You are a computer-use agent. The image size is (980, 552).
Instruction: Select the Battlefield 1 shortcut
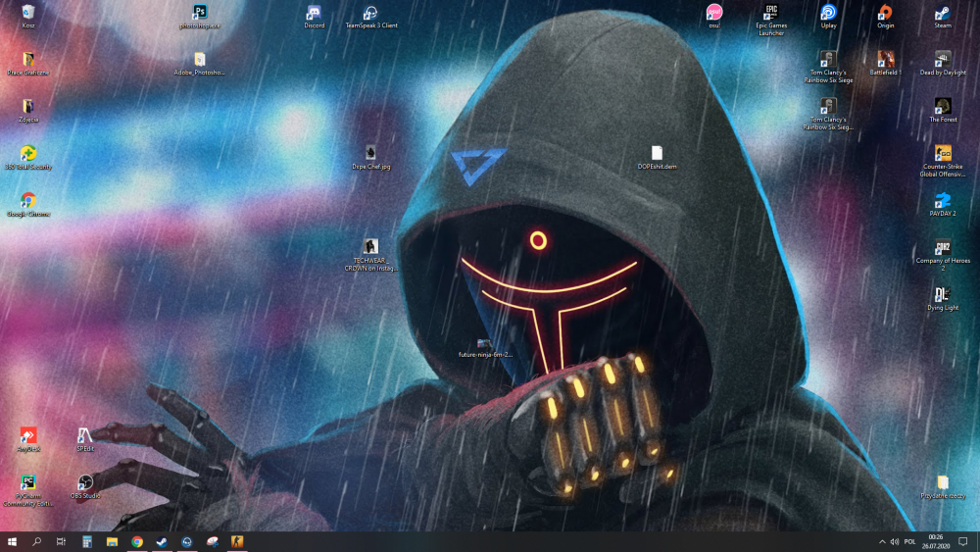pos(885,63)
